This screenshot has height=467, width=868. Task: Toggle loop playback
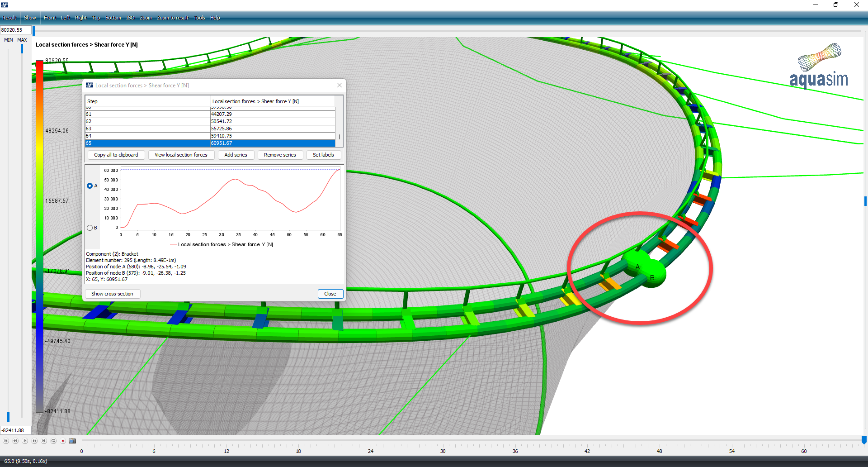53,441
